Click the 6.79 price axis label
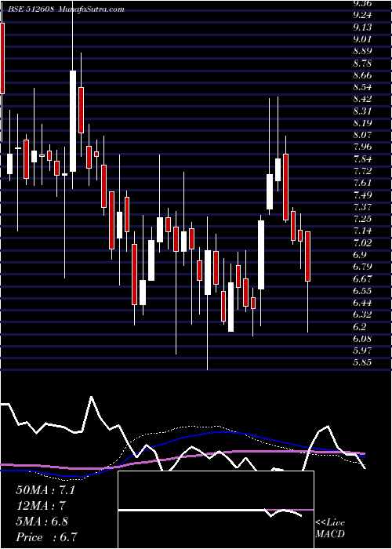This screenshot has height=549, width=392. coord(362,267)
